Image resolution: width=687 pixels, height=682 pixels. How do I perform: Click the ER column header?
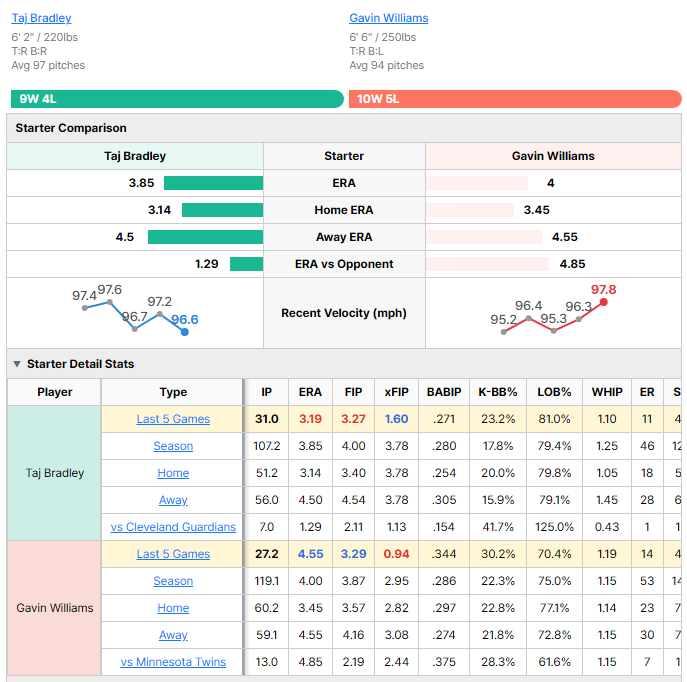pyautogui.click(x=647, y=392)
